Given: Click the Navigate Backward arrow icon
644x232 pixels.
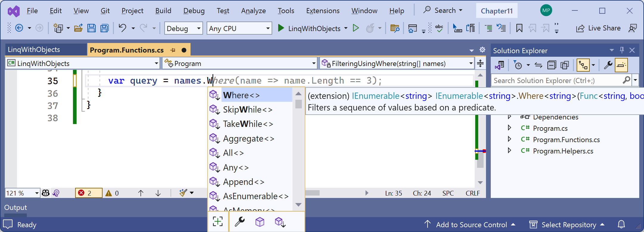Looking at the screenshot, I should click(19, 28).
